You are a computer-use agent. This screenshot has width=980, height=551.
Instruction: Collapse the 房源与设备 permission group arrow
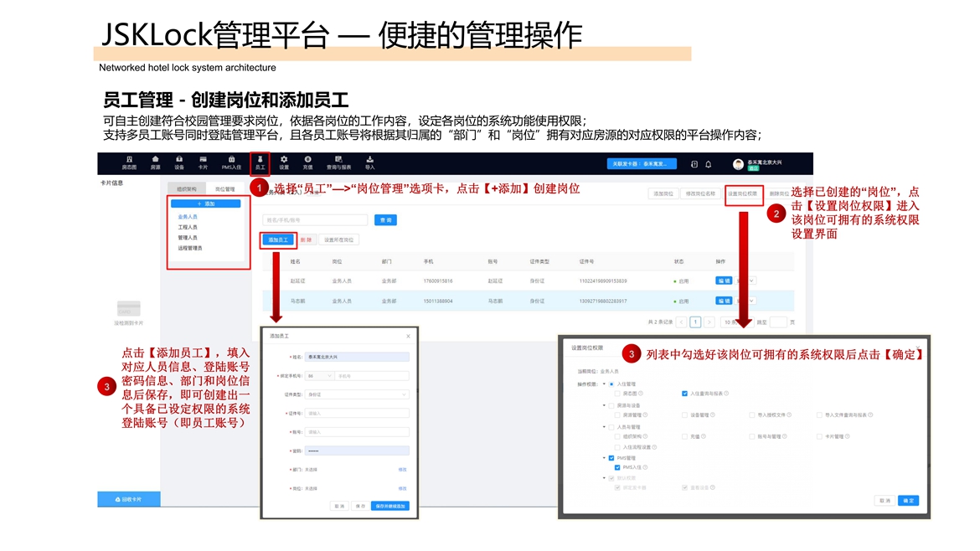tap(603, 405)
